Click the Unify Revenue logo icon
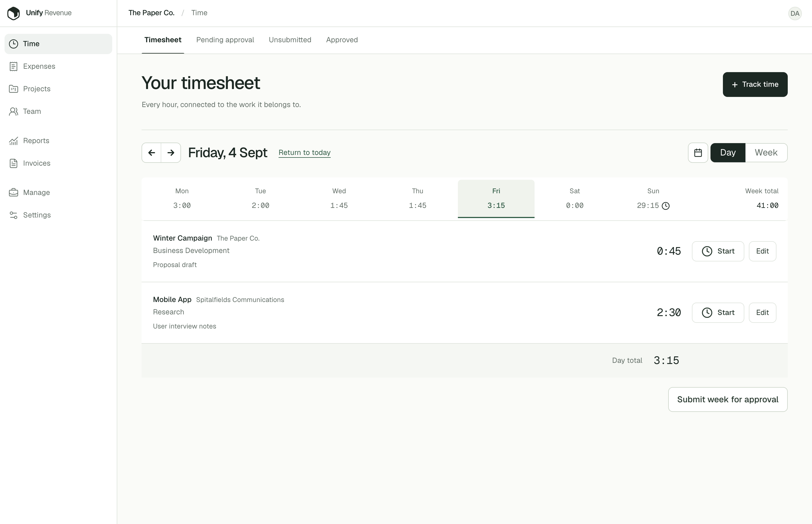The width and height of the screenshot is (812, 524). tap(14, 13)
